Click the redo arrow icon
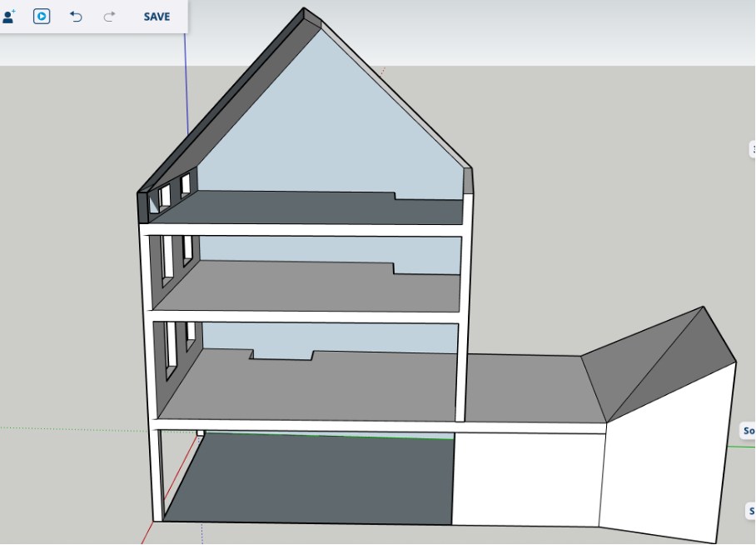 (x=109, y=16)
